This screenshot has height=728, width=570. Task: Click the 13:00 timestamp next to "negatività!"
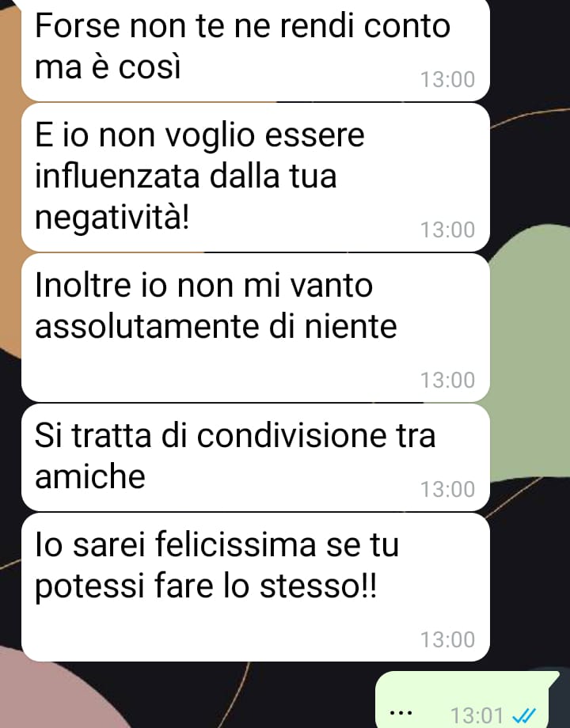[448, 229]
